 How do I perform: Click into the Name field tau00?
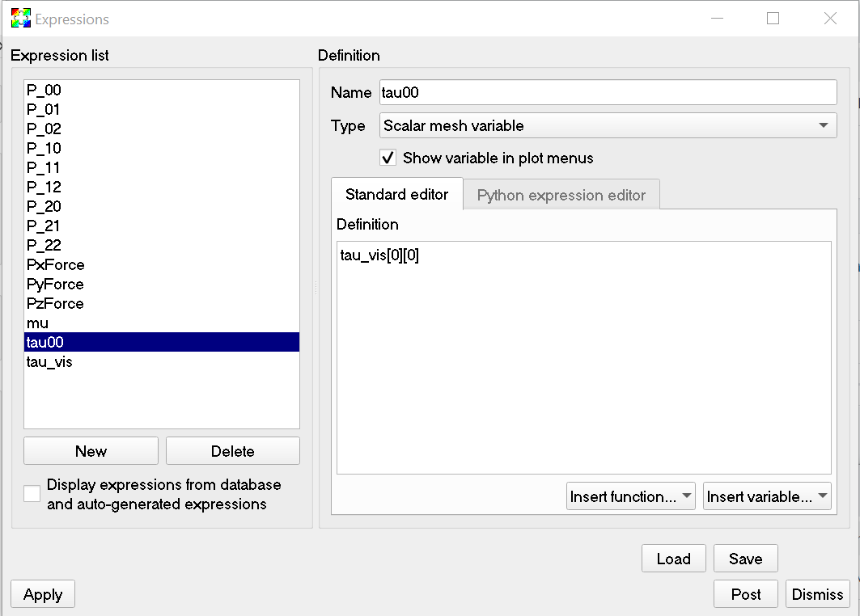[x=608, y=92]
